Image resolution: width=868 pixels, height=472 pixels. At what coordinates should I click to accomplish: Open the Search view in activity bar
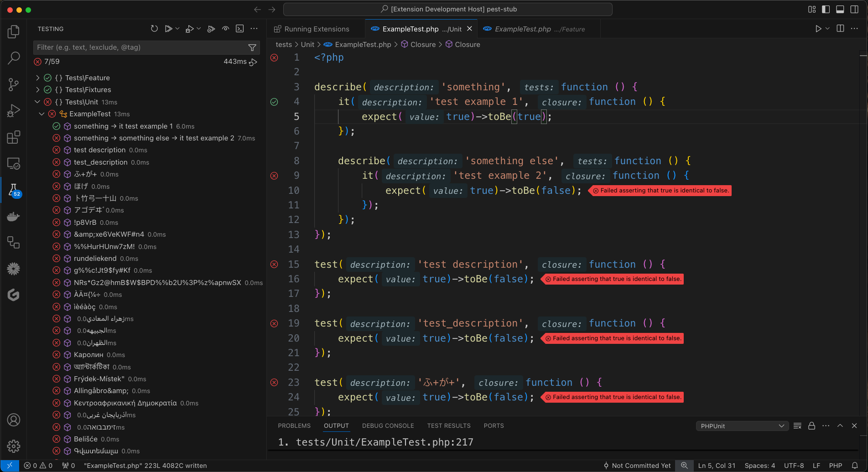coord(14,58)
